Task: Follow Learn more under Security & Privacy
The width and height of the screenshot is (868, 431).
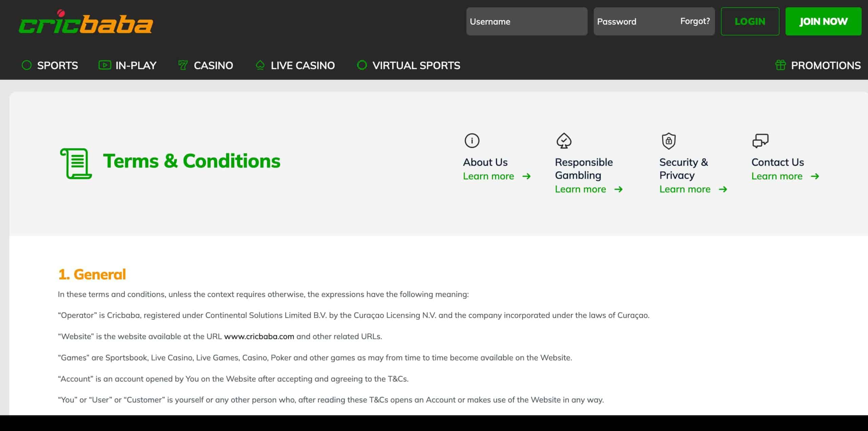Action: click(x=685, y=189)
